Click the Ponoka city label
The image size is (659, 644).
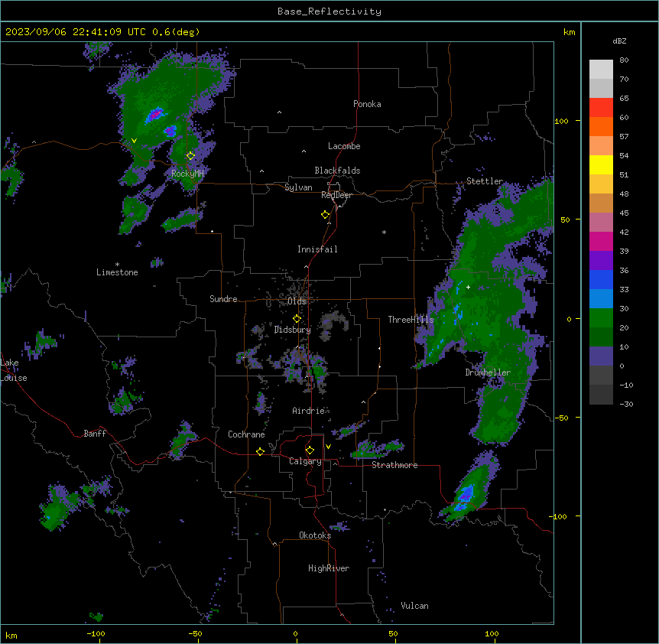click(x=367, y=104)
